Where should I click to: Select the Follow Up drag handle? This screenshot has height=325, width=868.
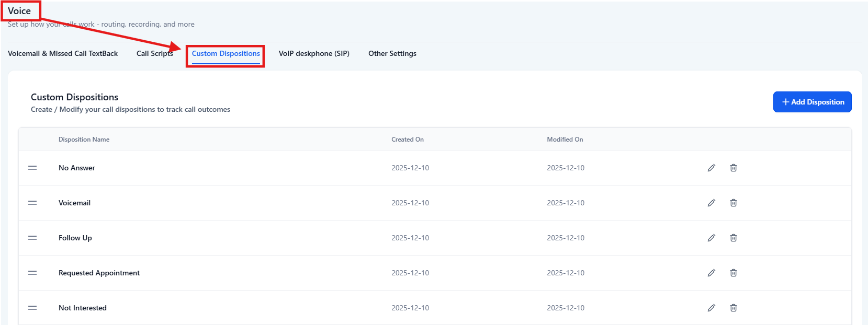(x=32, y=238)
